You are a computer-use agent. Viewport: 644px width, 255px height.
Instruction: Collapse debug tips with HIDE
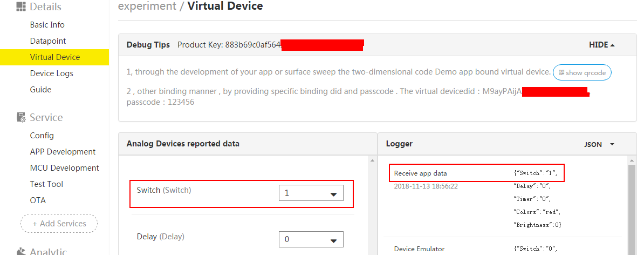coord(602,45)
